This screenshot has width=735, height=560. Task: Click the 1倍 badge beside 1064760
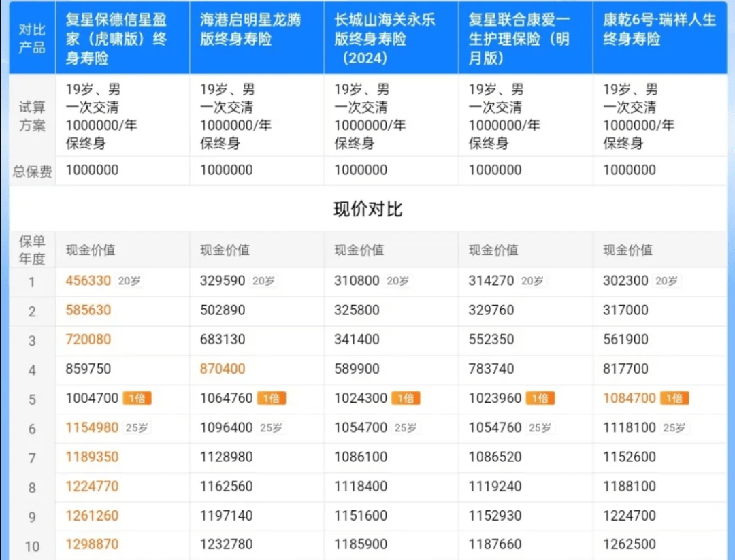click(x=272, y=398)
